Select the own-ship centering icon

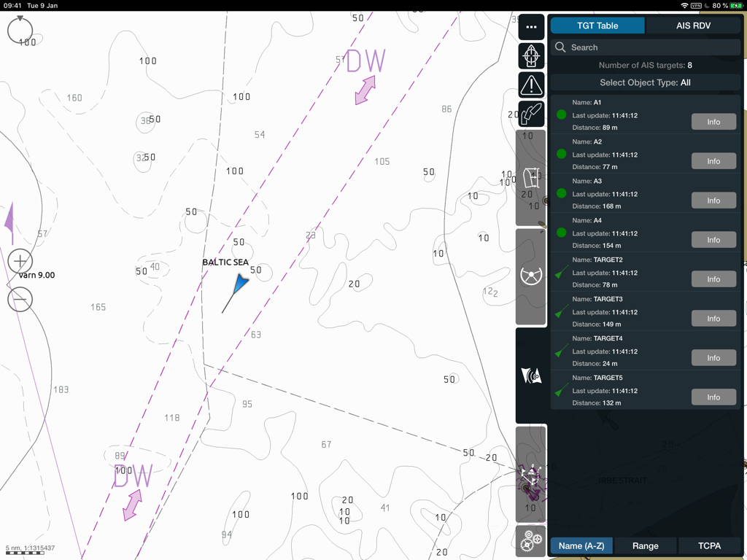tap(531, 56)
